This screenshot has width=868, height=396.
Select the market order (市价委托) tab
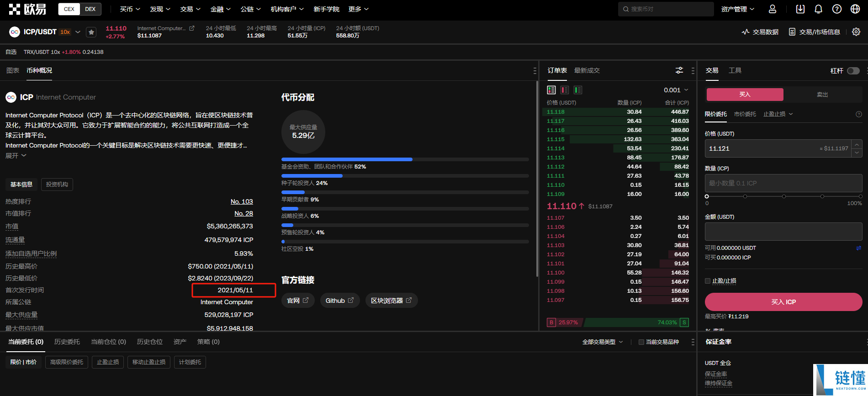[745, 114]
